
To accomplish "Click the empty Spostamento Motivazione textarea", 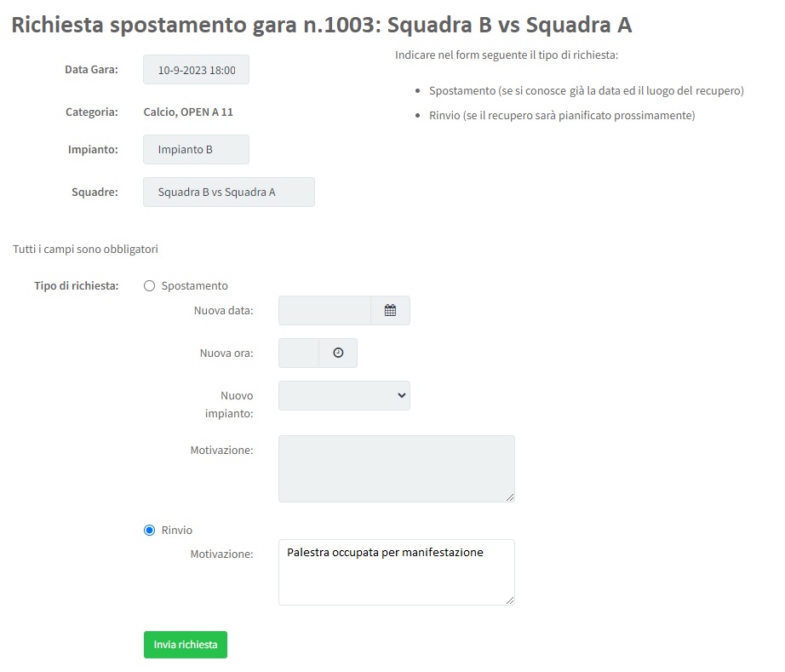I will (x=396, y=468).
